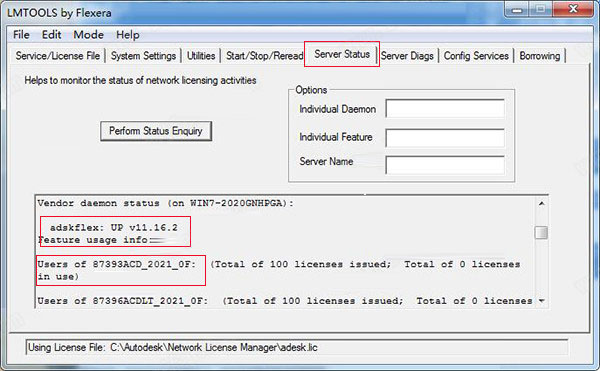Viewport: 600px width, 371px height.
Task: Switch to Config Services tab
Action: [x=476, y=56]
